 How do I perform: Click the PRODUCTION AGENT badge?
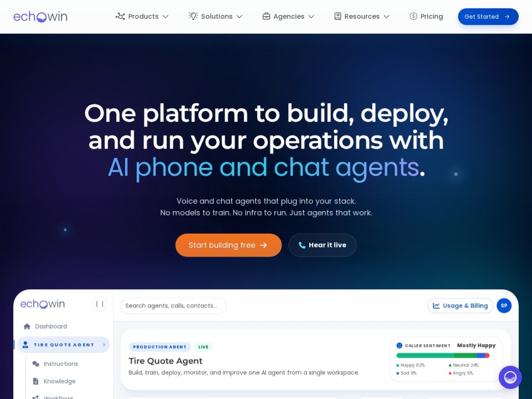[160, 347]
